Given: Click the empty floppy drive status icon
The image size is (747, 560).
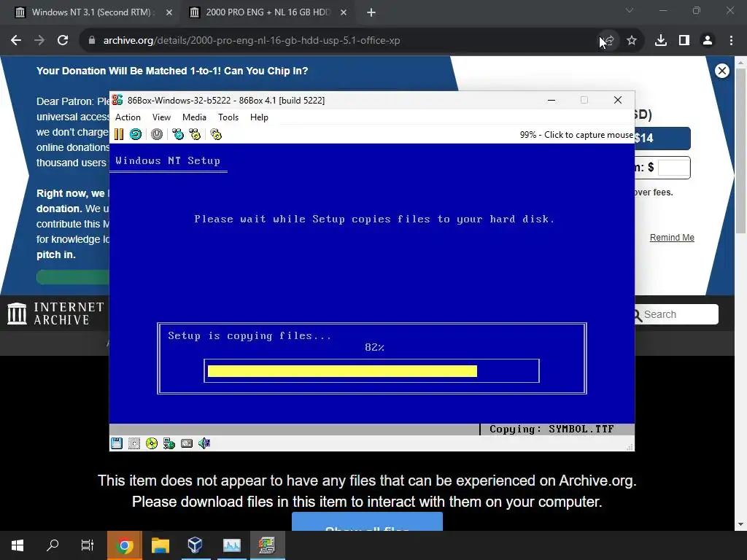Looking at the screenshot, I should click(x=134, y=443).
